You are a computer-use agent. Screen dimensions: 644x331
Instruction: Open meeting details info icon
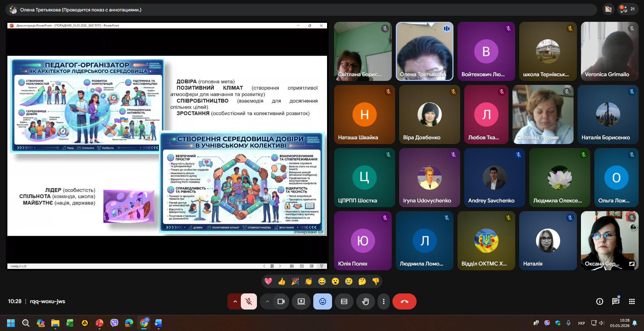coord(600,301)
